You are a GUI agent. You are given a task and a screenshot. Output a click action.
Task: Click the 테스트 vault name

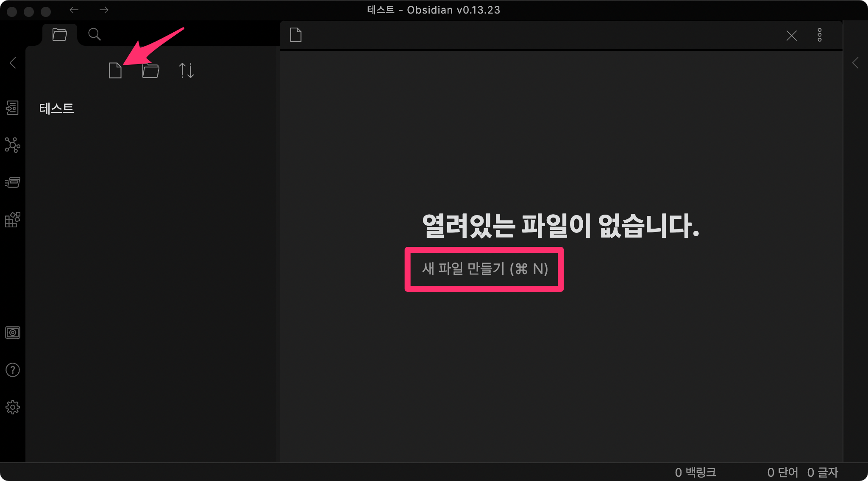[56, 109]
